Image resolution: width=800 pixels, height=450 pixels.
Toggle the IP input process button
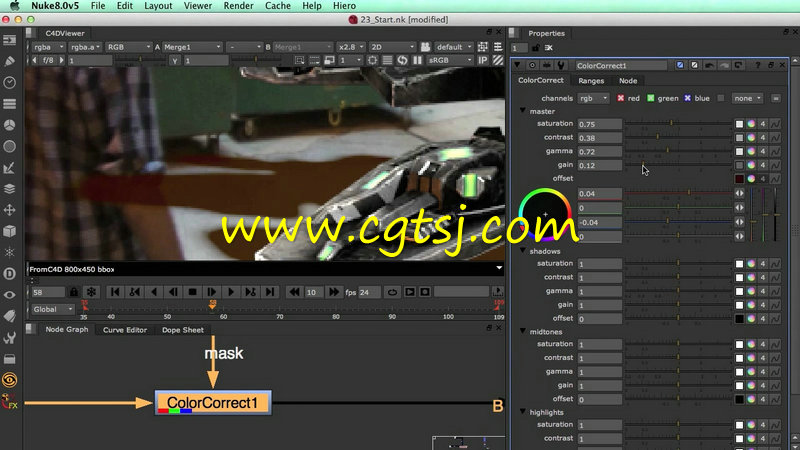tap(483, 60)
